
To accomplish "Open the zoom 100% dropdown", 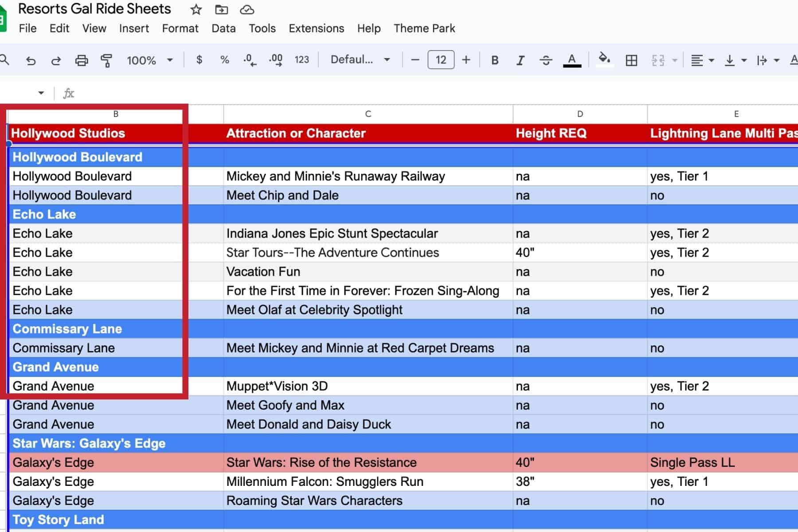I will [x=149, y=60].
